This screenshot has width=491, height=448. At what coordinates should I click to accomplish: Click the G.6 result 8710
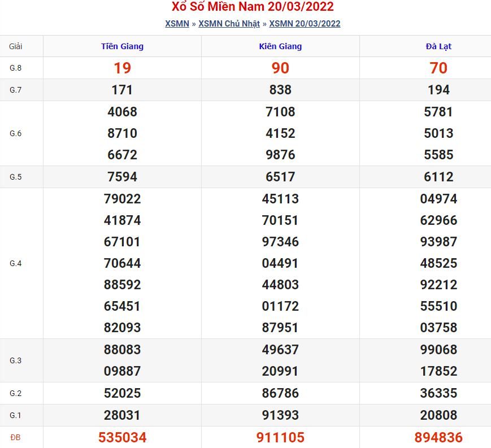pos(122,133)
